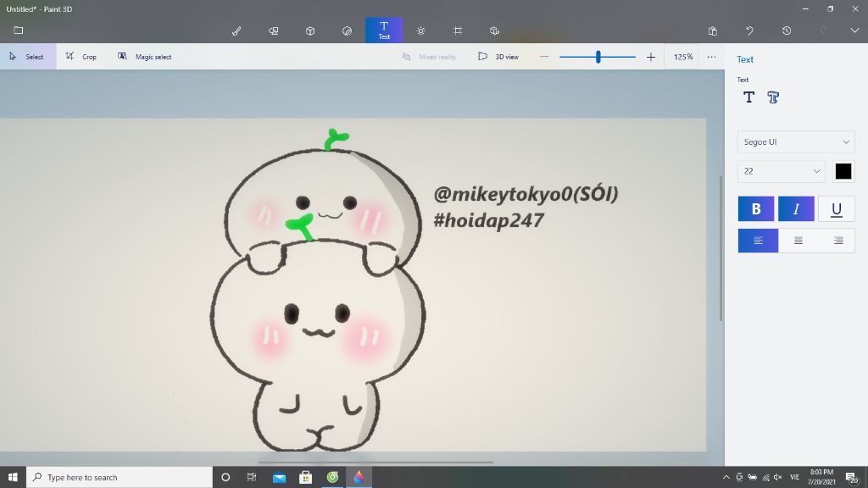Toggle Italic formatting
The height and width of the screenshot is (488, 868).
click(x=796, y=208)
